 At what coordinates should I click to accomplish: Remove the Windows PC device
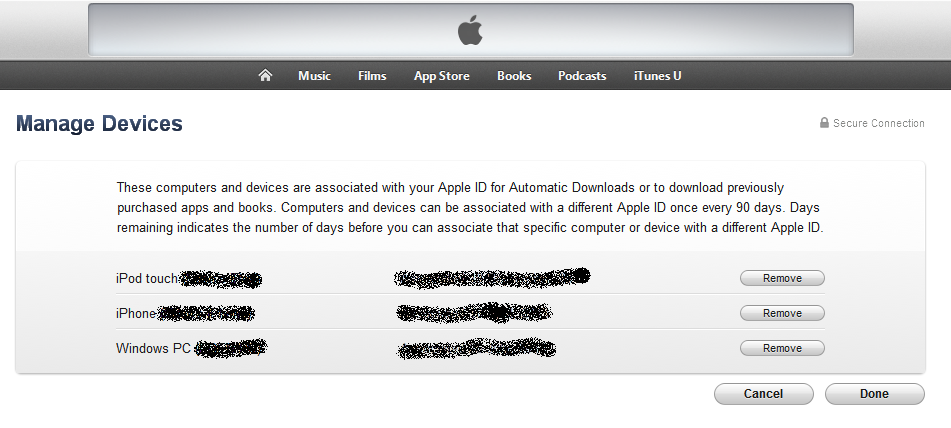coord(782,349)
